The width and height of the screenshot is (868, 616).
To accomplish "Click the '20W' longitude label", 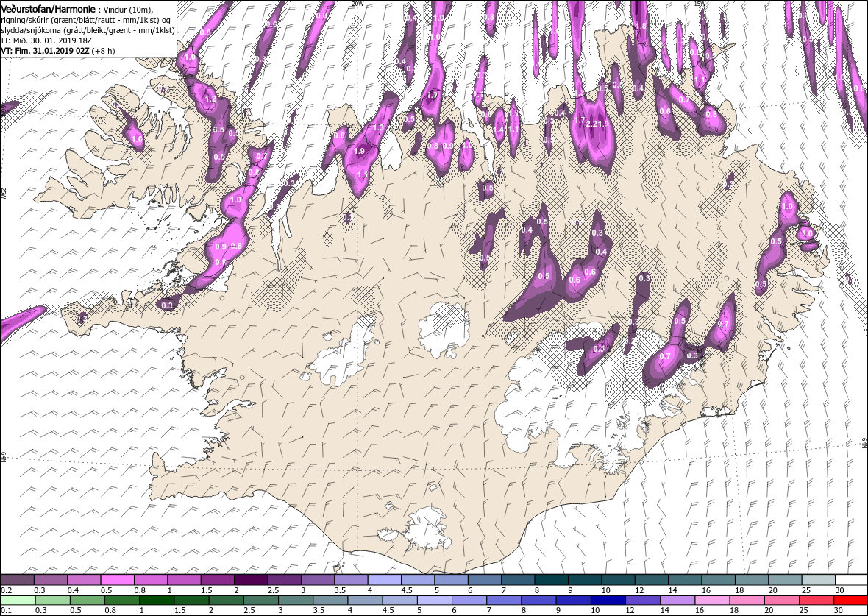I will tap(358, 4).
